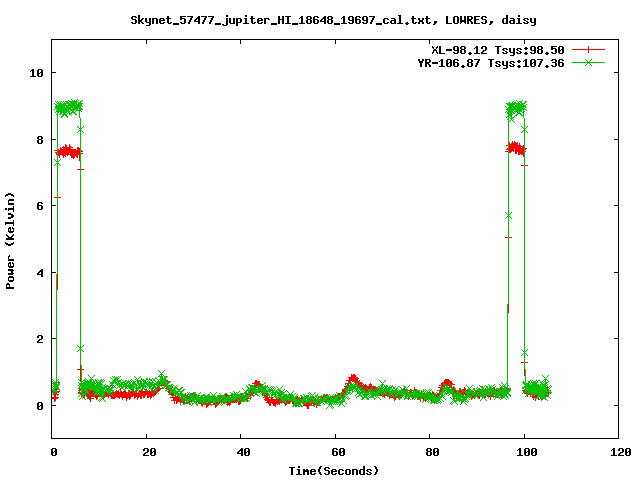Click the y-axis tick label 4
This screenshot has height=480, width=640.
(x=40, y=273)
